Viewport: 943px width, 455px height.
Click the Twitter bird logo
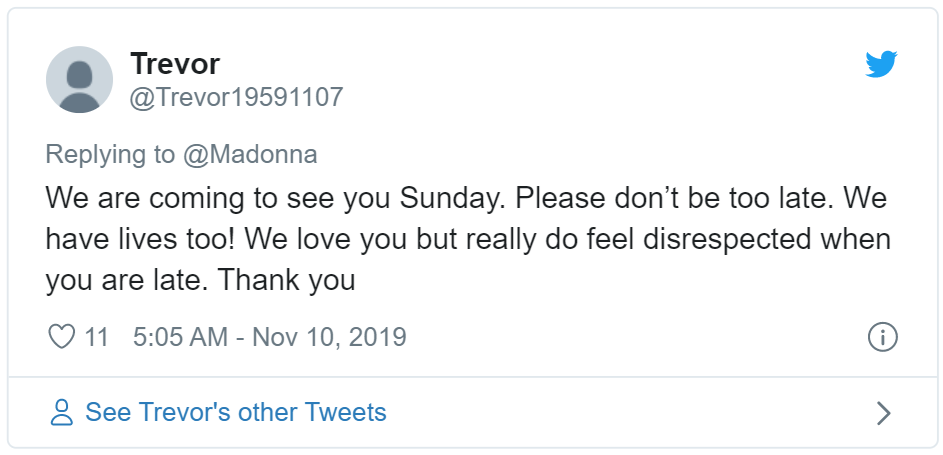point(881,65)
